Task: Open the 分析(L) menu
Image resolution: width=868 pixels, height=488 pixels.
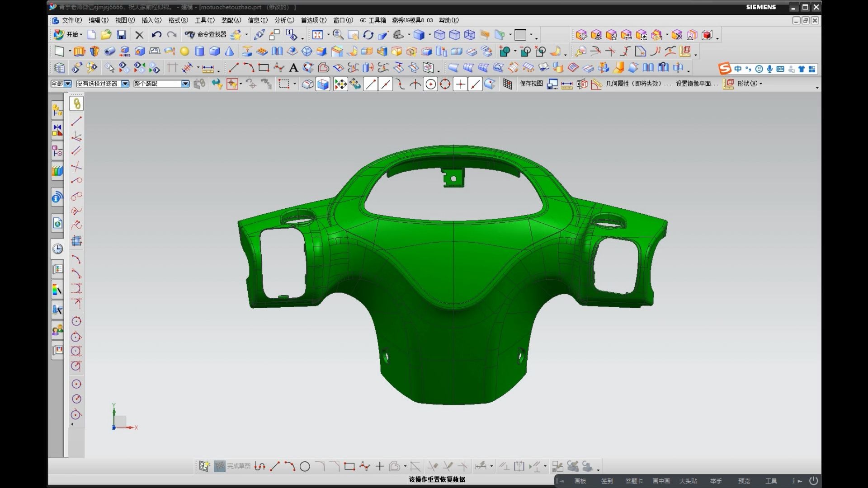Action: coord(284,20)
